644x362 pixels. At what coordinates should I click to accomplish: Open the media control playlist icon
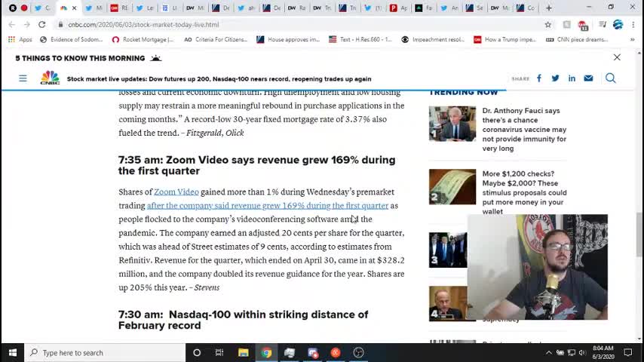pos(602,25)
